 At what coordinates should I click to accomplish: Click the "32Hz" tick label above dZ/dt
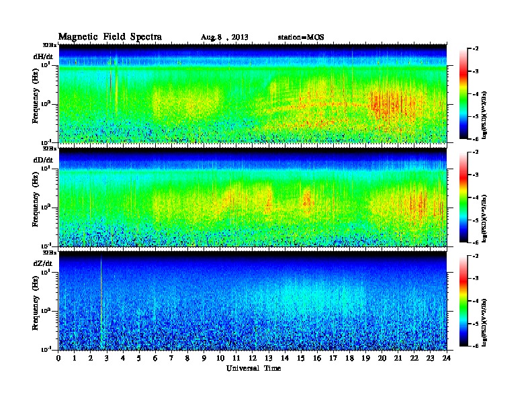click(50, 253)
